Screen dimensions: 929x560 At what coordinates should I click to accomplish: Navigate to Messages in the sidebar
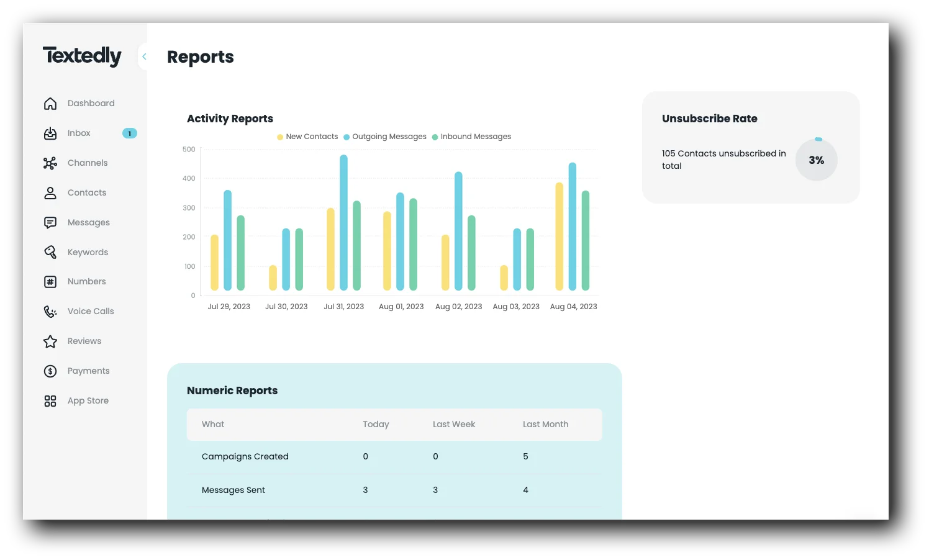click(89, 222)
